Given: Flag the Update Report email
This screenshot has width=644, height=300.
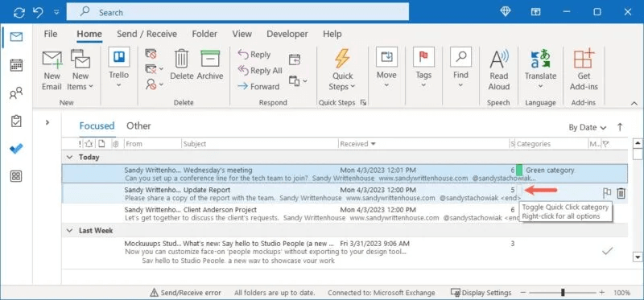Looking at the screenshot, I should click(607, 193).
